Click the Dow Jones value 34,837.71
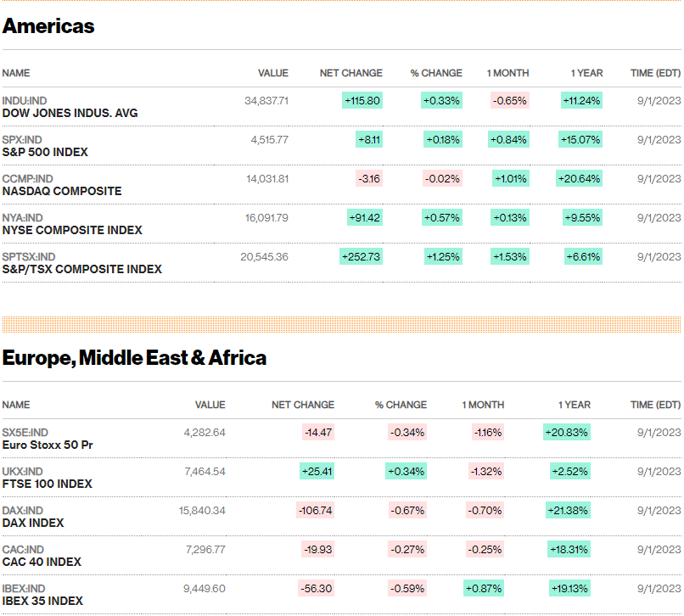This screenshot has width=684, height=616. (266, 101)
